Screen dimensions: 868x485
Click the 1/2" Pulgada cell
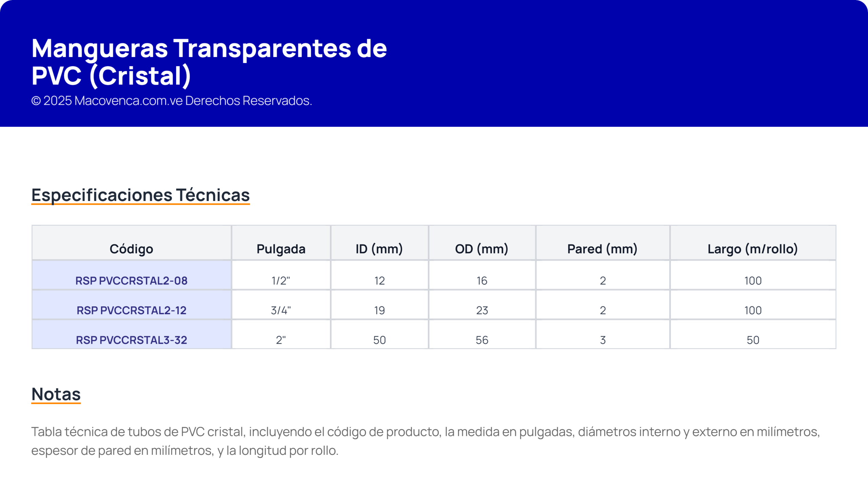pos(281,281)
